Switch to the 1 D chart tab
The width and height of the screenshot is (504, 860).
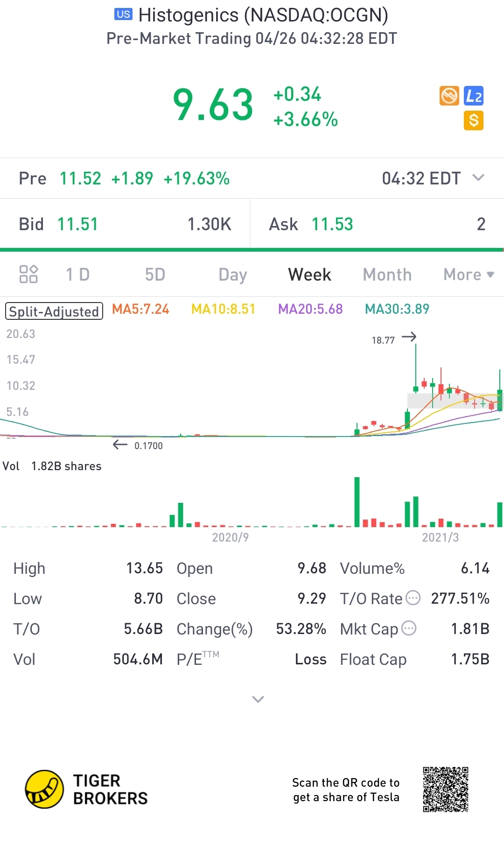pos(77,275)
